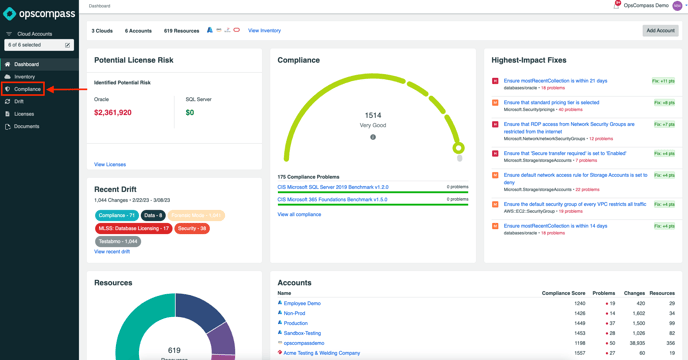Click the 'Fix: +11 pts' badge
This screenshot has height=360, width=688.
[663, 81]
